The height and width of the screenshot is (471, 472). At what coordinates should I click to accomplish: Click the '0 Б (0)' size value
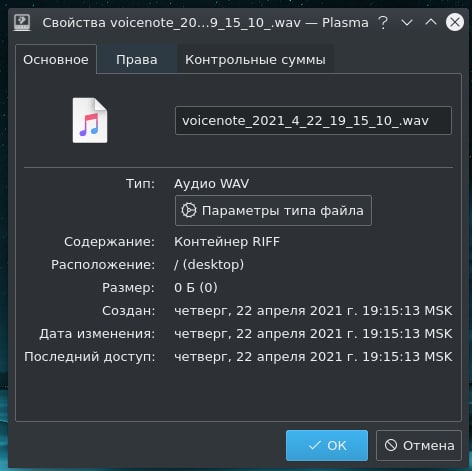coord(196,287)
